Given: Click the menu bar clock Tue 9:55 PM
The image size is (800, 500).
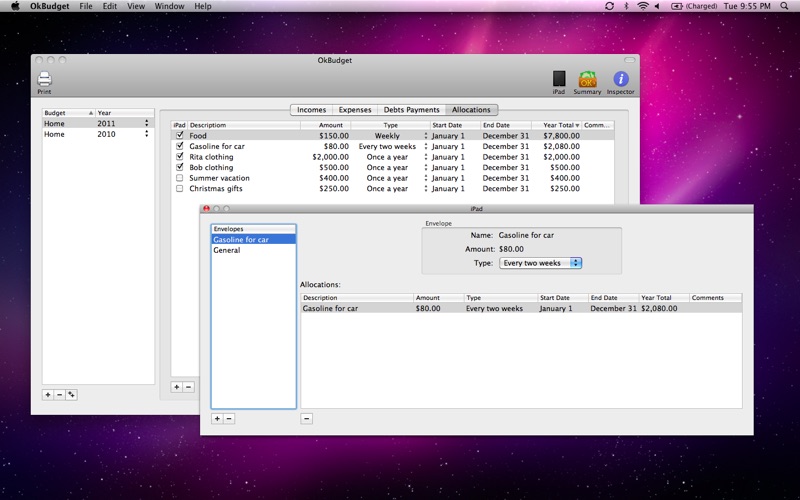Looking at the screenshot, I should point(747,6).
